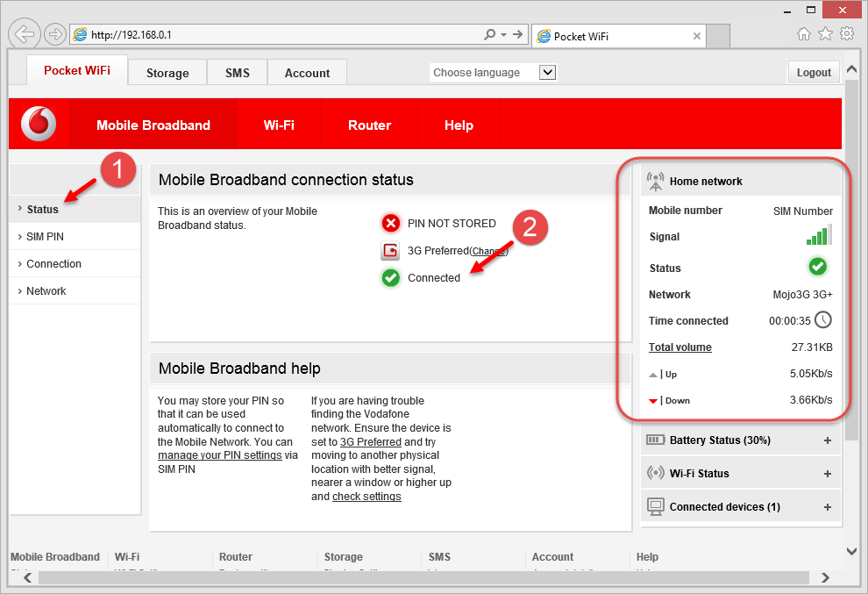Open the browser Tools gear icon
This screenshot has width=868, height=594.
tap(847, 34)
